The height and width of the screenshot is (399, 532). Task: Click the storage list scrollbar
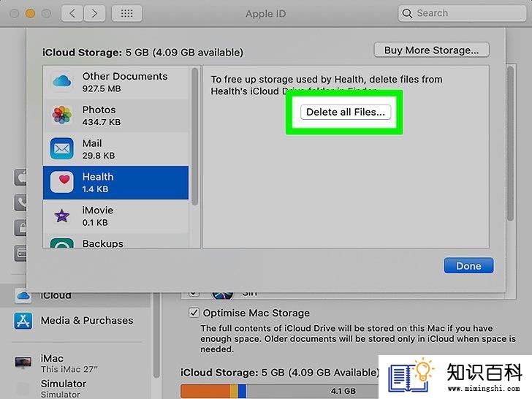(194, 137)
